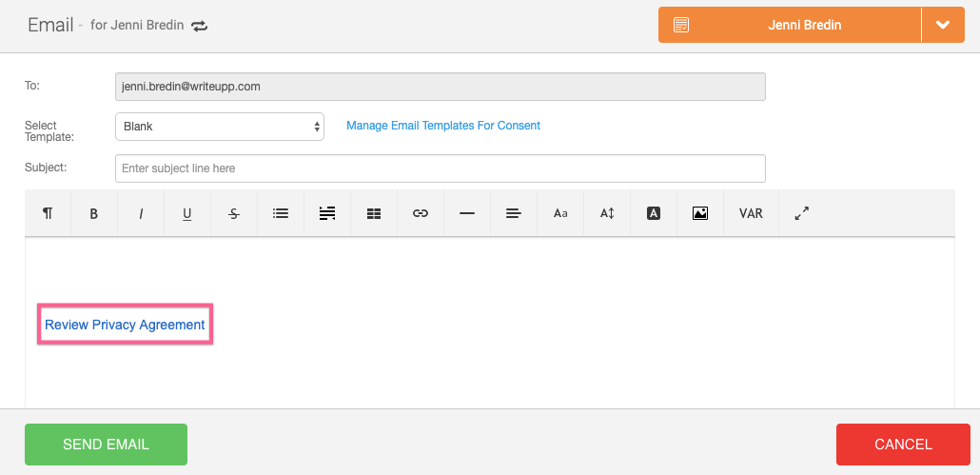Insert a bulleted list
Viewport: 980px width, 475px height.
tap(281, 213)
